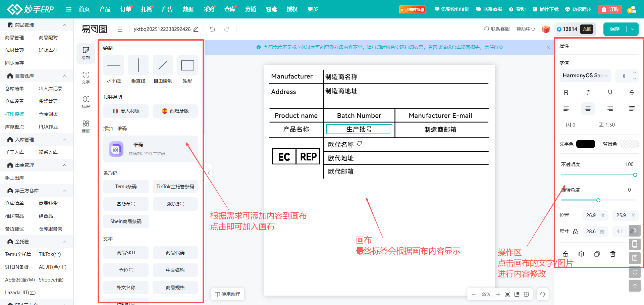Select the vertical line (垂直线) drawing tool
The width and height of the screenshot is (644, 305).
pos(138,65)
